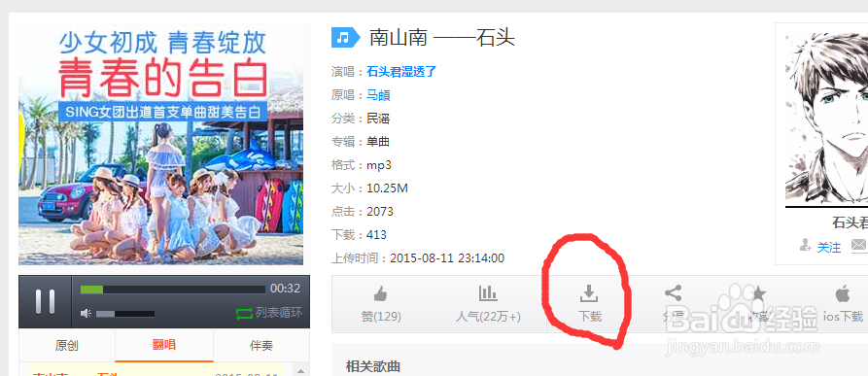Click the share icon
This screenshot has width=868, height=376.
673,293
